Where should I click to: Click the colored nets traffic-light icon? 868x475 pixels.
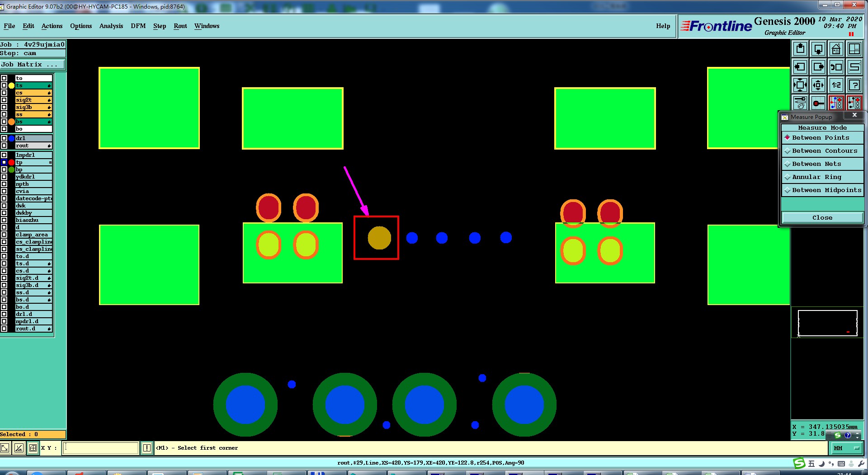point(836,103)
